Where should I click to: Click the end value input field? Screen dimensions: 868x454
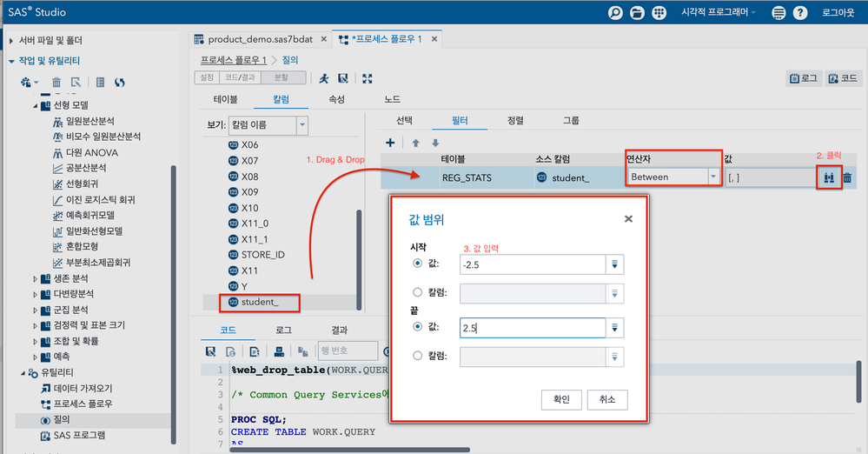pos(533,328)
